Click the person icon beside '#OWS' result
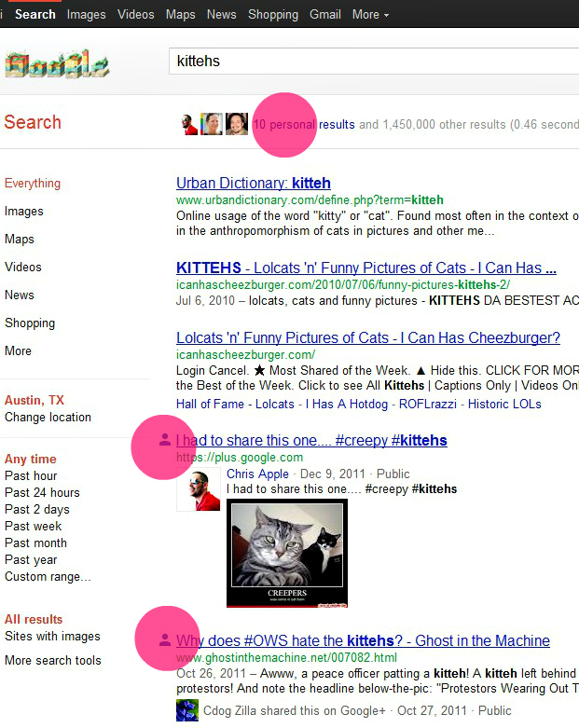Viewport: 579px width, 728px height. (165, 639)
